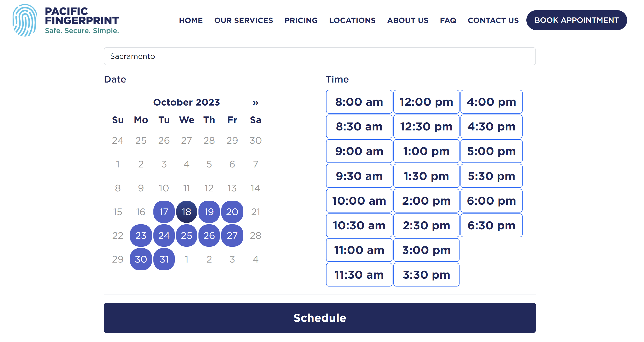
Task: Choose the 3:00 pm time slot
Action: point(426,250)
